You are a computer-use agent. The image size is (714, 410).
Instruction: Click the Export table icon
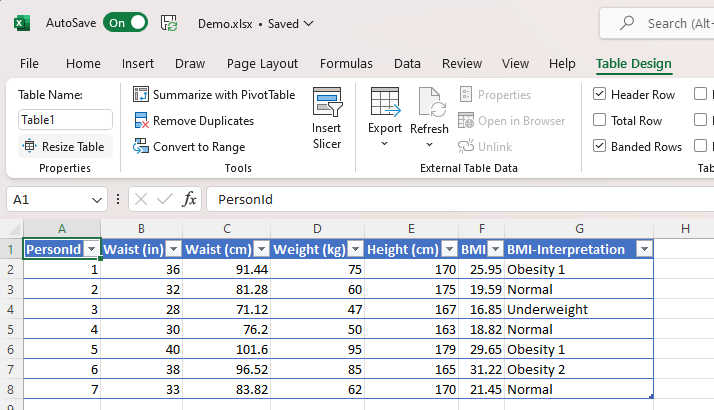point(385,102)
